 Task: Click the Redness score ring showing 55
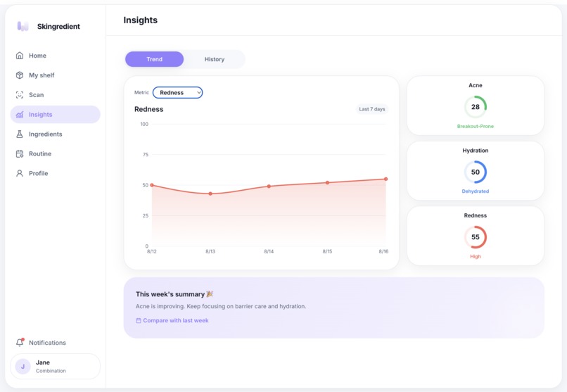tap(475, 237)
